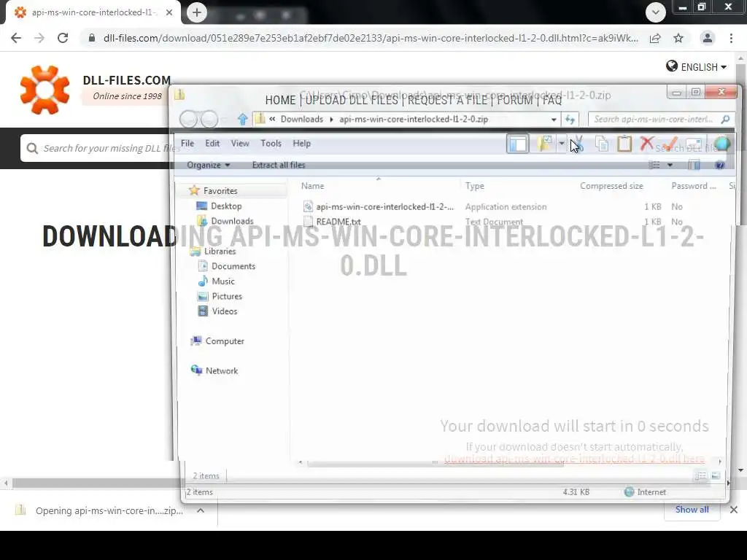Select Desktop in navigation pane

coord(226,206)
